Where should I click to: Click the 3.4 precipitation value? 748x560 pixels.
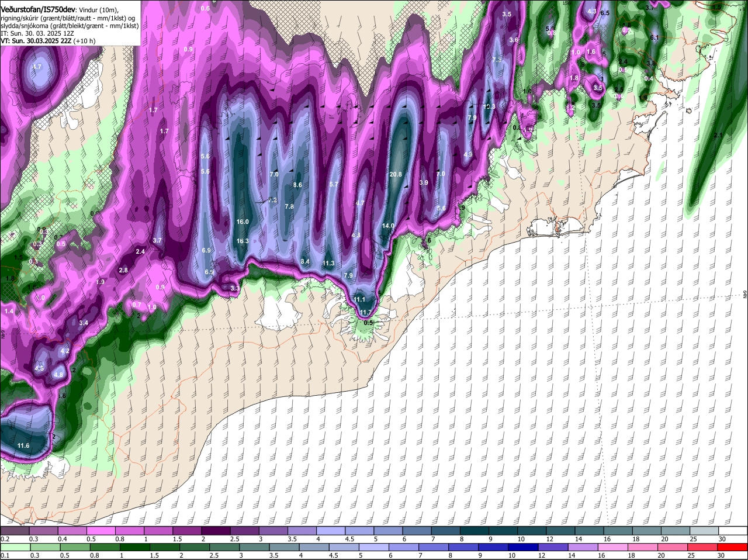coord(84,323)
